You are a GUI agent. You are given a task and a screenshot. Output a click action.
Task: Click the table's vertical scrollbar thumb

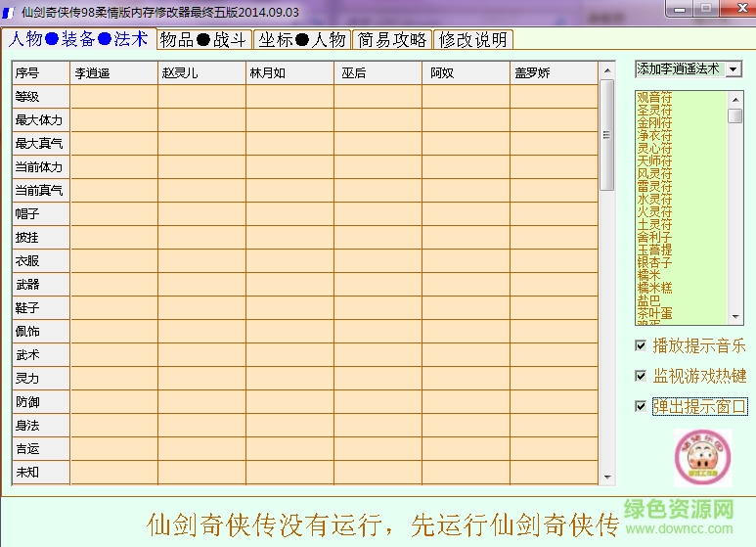607,135
